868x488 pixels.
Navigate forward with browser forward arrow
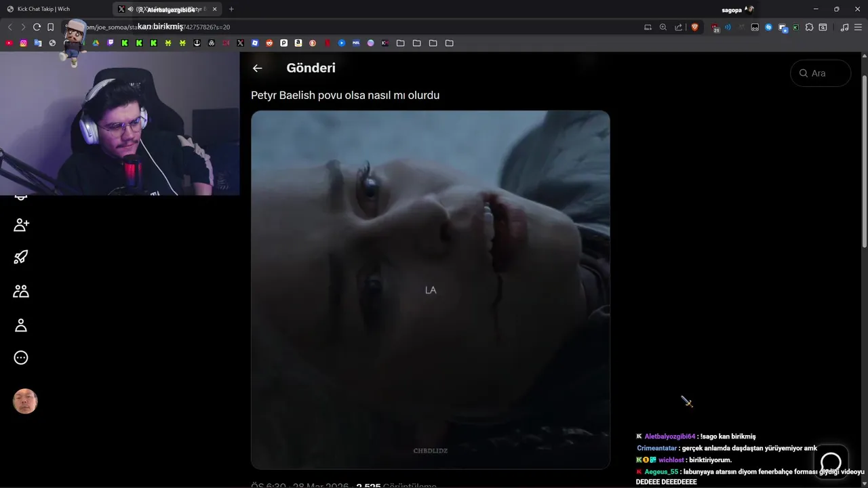coord(23,27)
